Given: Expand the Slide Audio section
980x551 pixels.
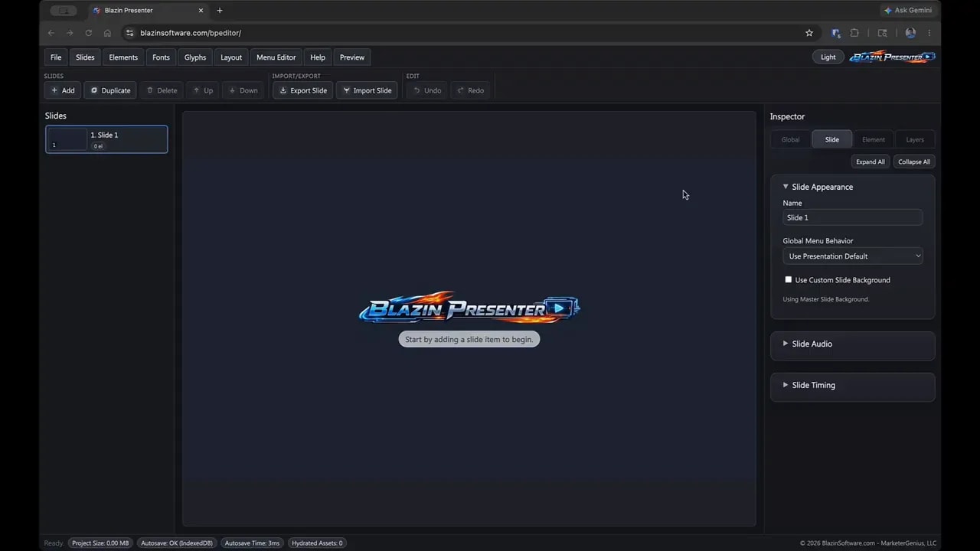Looking at the screenshot, I should [853, 344].
